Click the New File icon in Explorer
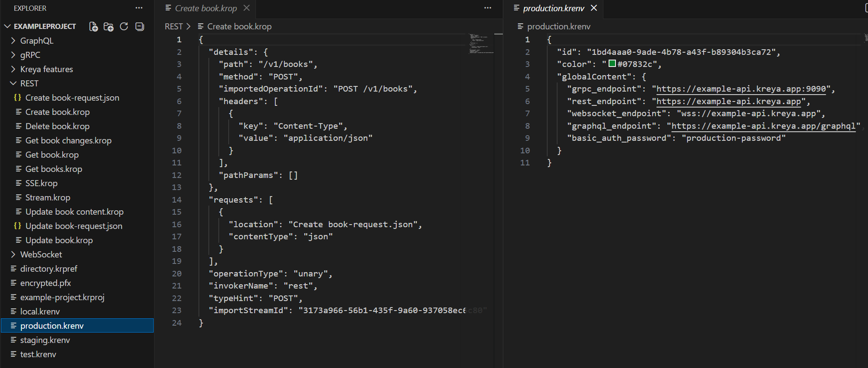Screen dimensions: 868x368 tap(93, 27)
